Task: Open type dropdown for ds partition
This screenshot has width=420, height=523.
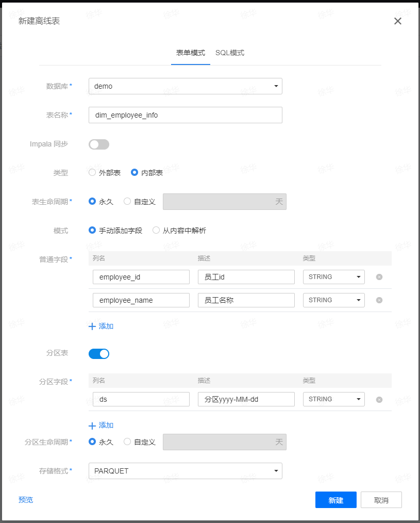Action: pos(333,399)
